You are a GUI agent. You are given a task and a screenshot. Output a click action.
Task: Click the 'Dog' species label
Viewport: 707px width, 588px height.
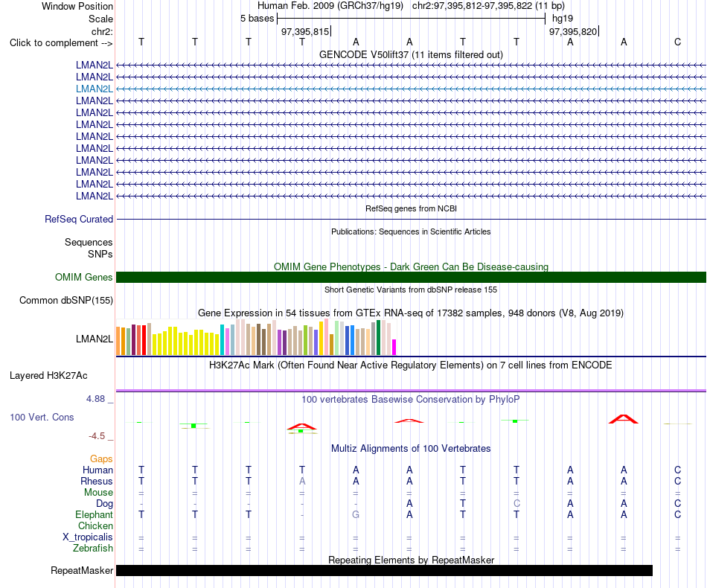click(104, 504)
